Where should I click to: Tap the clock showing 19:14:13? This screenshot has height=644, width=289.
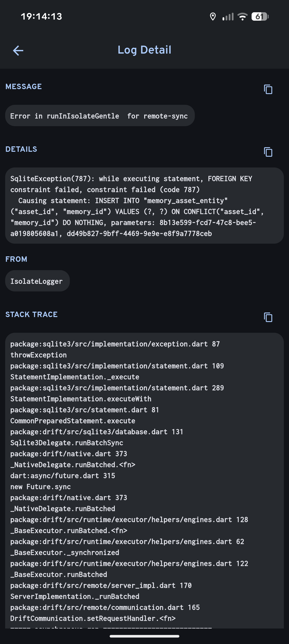[42, 17]
